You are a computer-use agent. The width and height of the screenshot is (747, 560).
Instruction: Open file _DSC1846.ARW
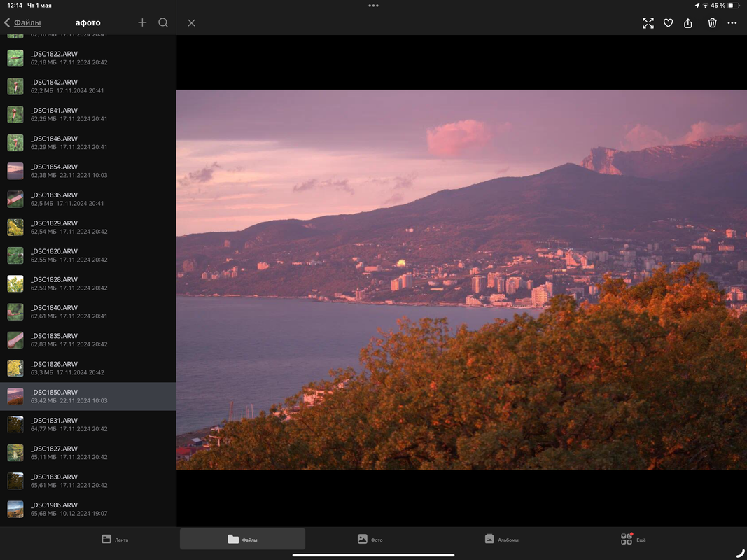(x=88, y=142)
